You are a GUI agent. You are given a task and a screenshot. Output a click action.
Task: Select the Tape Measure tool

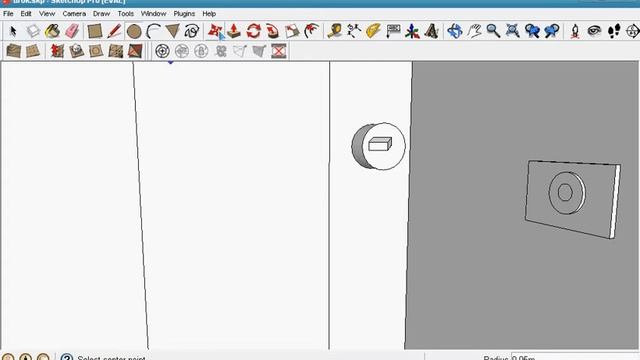tap(335, 31)
